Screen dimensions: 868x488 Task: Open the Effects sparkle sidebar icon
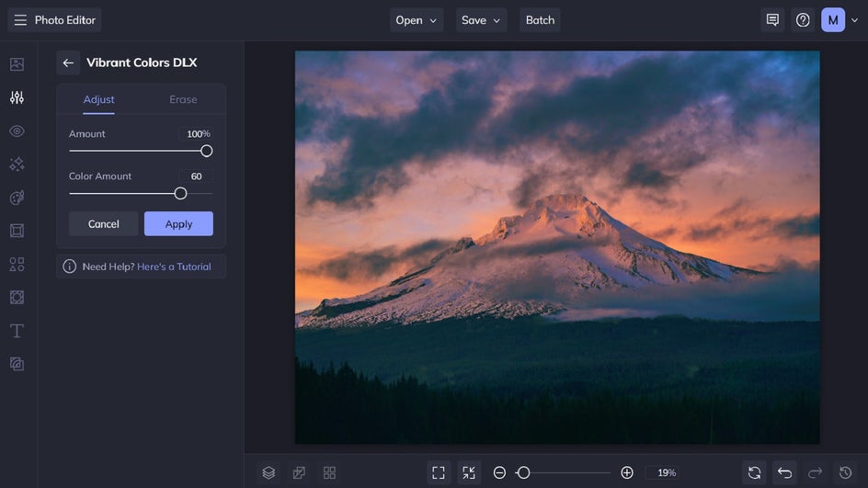17,165
